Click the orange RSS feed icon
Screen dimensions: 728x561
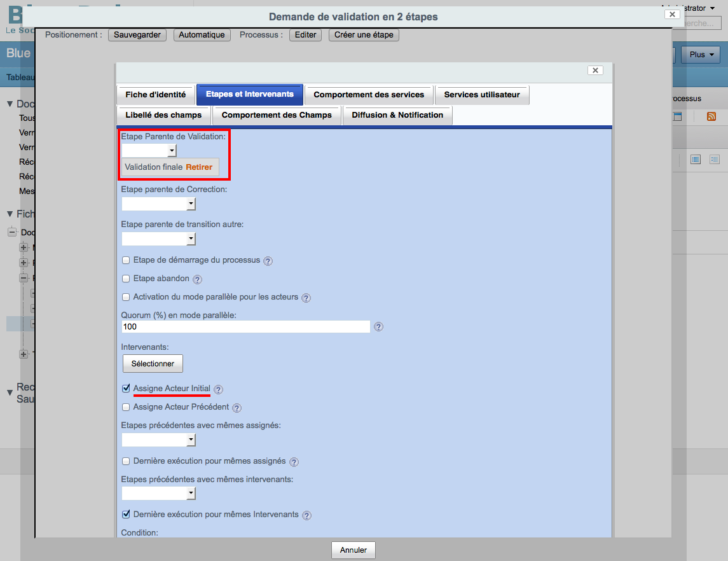[x=711, y=116]
